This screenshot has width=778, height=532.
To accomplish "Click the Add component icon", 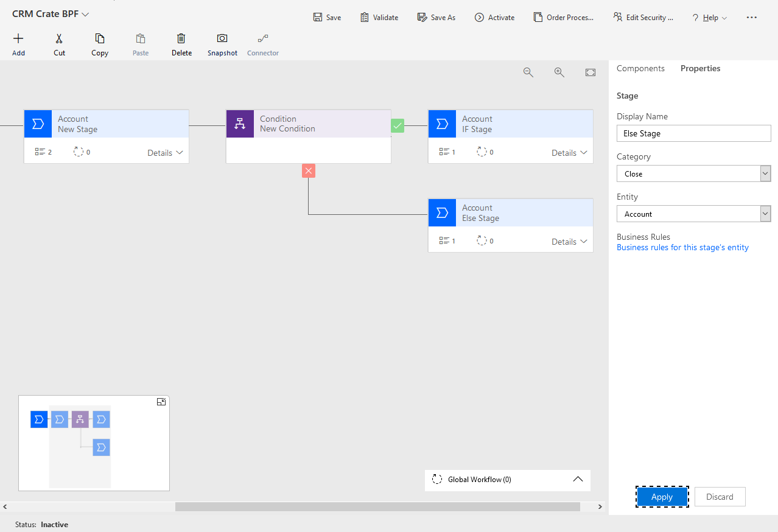I will pyautogui.click(x=18, y=43).
